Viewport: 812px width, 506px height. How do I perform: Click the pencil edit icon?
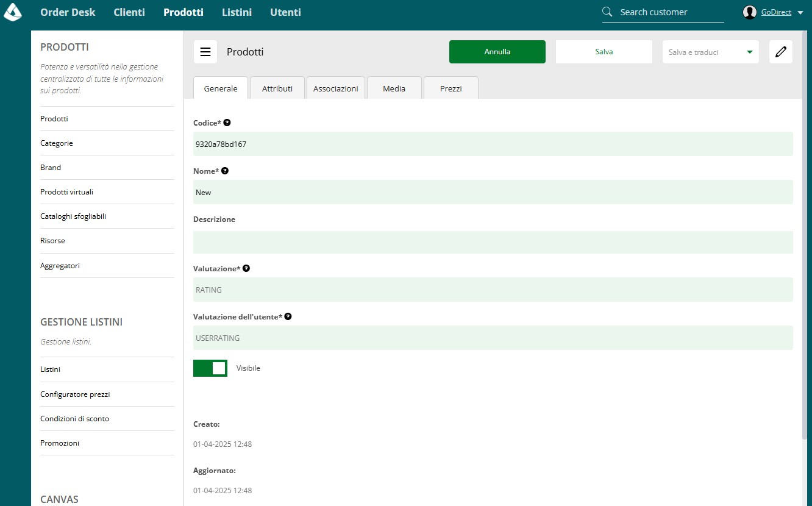tap(781, 52)
